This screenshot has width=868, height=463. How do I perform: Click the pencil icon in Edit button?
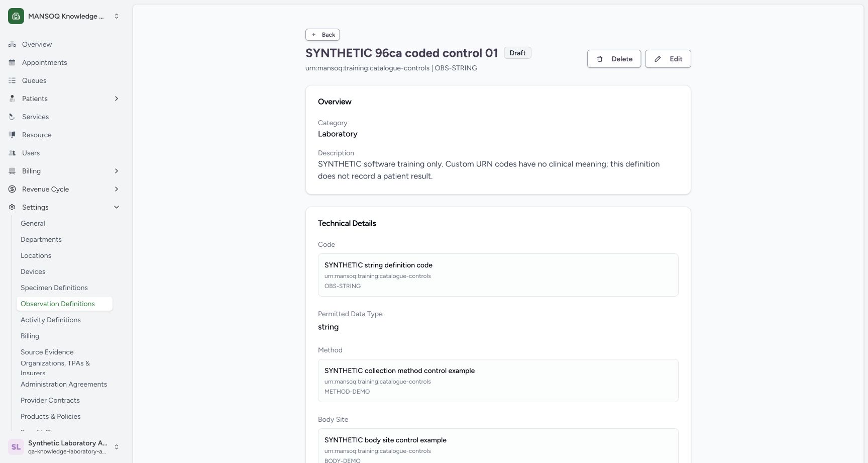pos(658,59)
